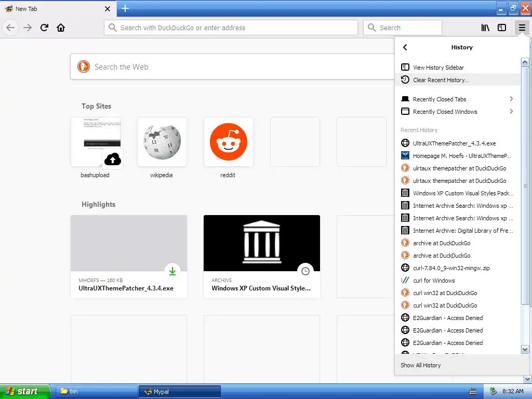Open the Windows start menu
532x399 pixels.
(x=25, y=391)
